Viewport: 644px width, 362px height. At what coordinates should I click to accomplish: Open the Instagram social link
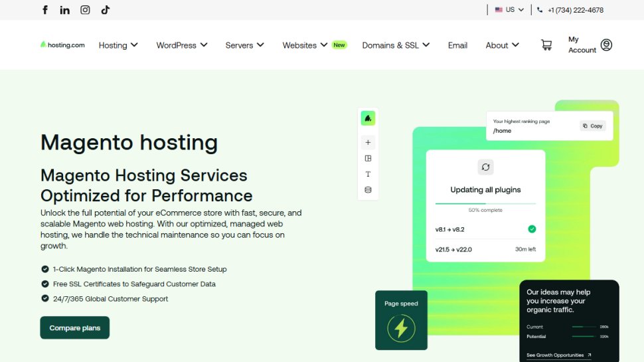(x=85, y=10)
